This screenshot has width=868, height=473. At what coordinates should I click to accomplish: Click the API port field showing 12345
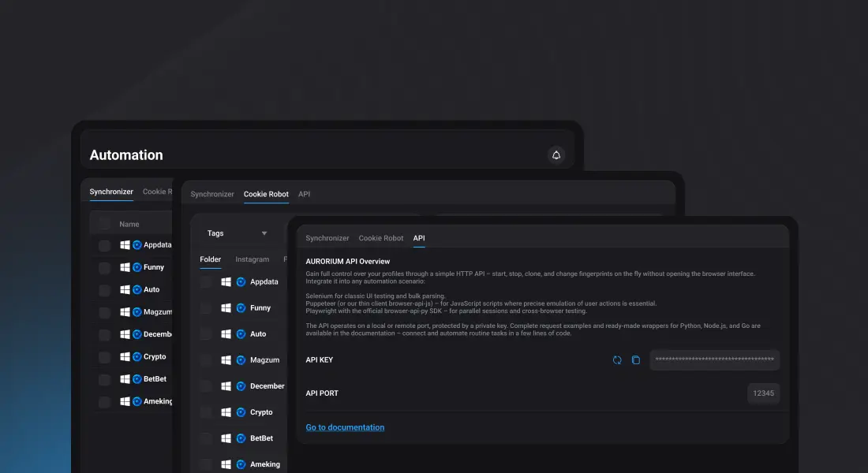coord(763,393)
